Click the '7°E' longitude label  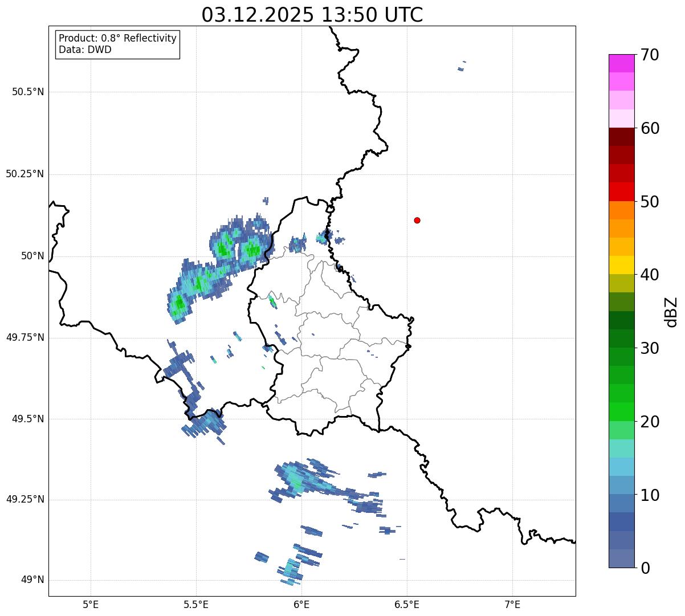click(512, 604)
